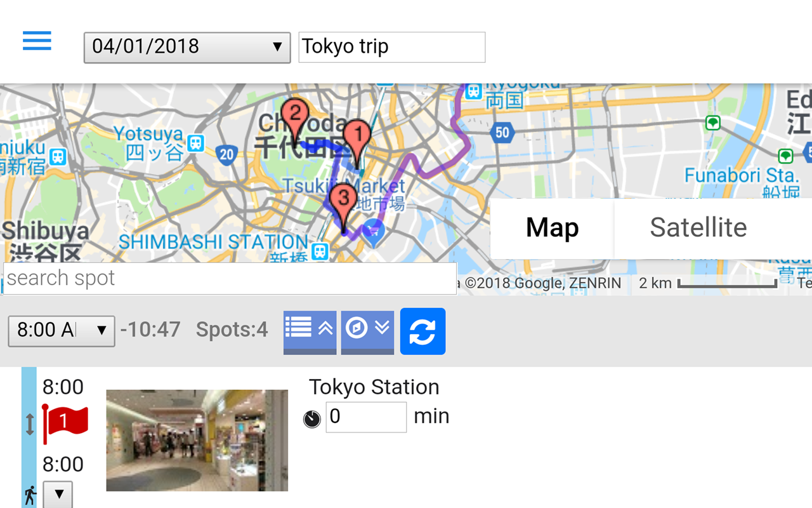This screenshot has width=812, height=508.
Task: Click route 20 road badge on map
Action: coord(226,154)
